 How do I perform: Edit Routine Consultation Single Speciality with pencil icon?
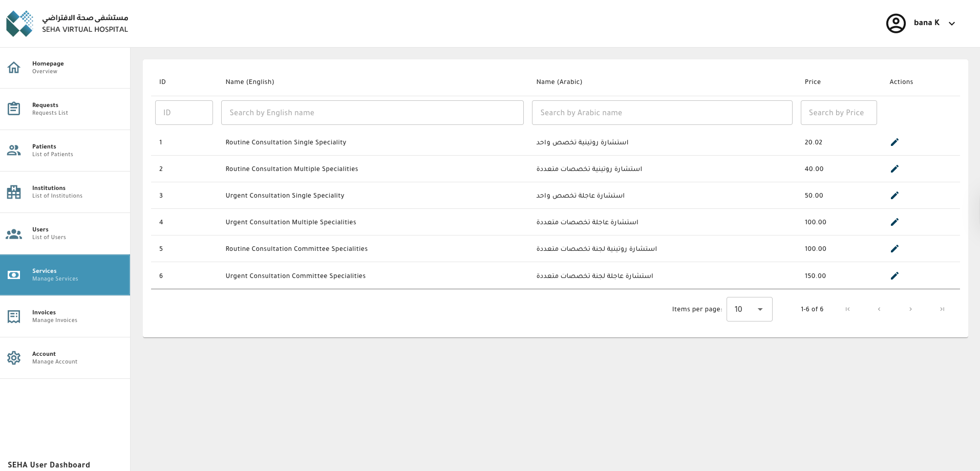[x=894, y=142]
